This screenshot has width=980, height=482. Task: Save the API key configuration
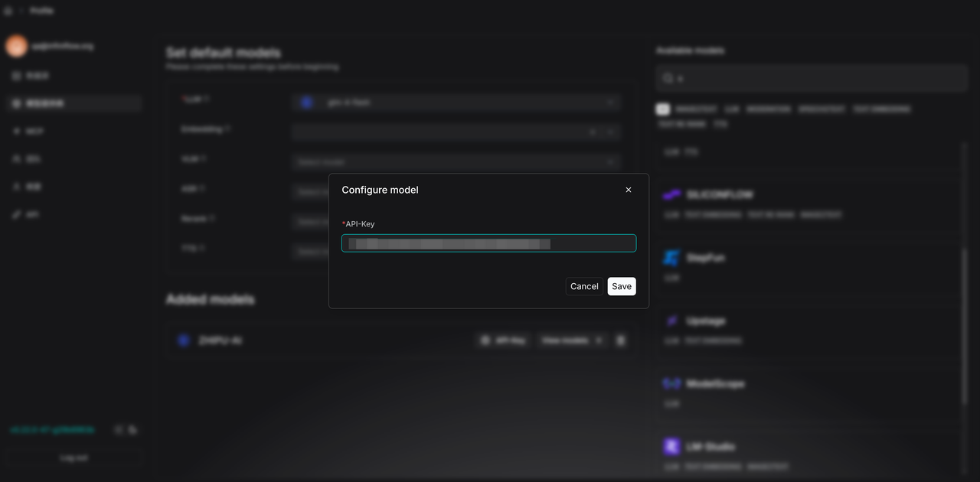(x=622, y=286)
